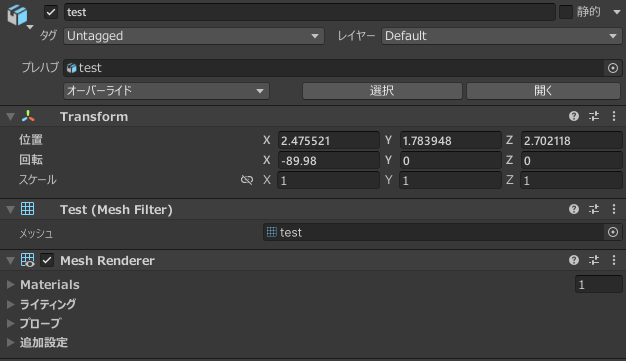This screenshot has width=626, height=361.
Task: Click the メッシュ mesh field 'test'
Action: coord(433,232)
